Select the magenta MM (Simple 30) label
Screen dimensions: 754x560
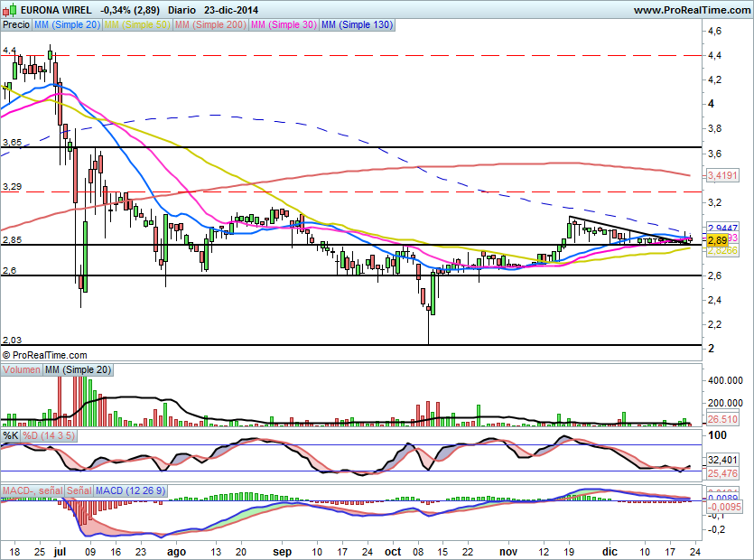click(x=283, y=25)
